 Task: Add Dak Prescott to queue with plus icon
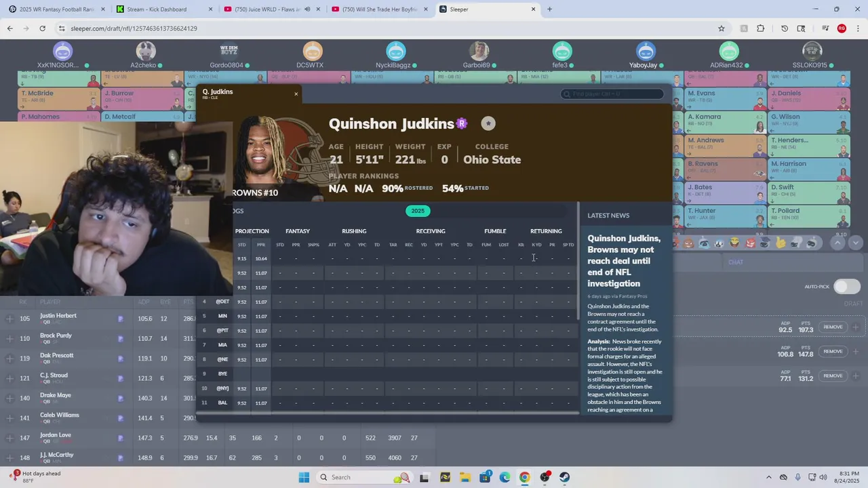pos(9,358)
